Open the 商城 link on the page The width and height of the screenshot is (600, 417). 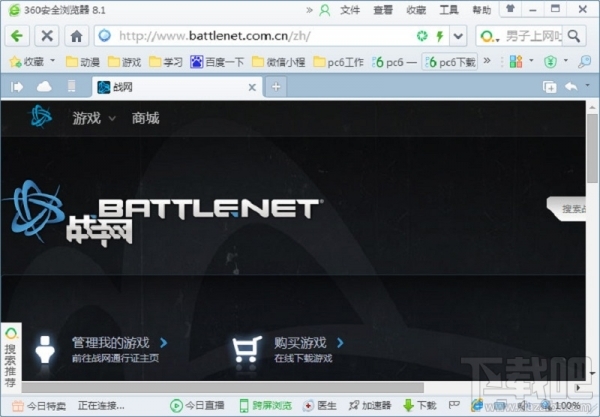[145, 118]
